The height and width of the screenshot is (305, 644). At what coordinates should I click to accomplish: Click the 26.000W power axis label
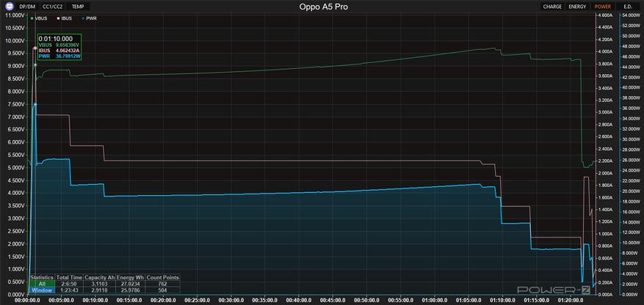[632, 161]
